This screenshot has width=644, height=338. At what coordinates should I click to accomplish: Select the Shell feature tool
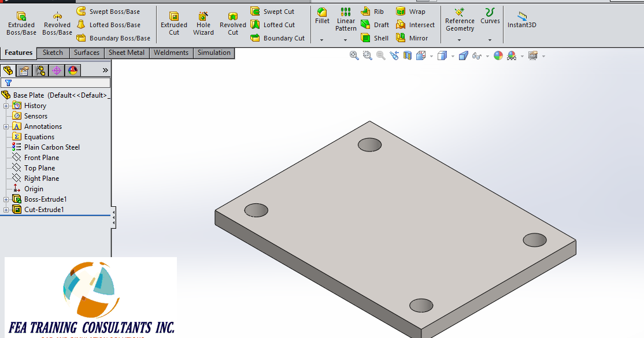pyautogui.click(x=375, y=38)
